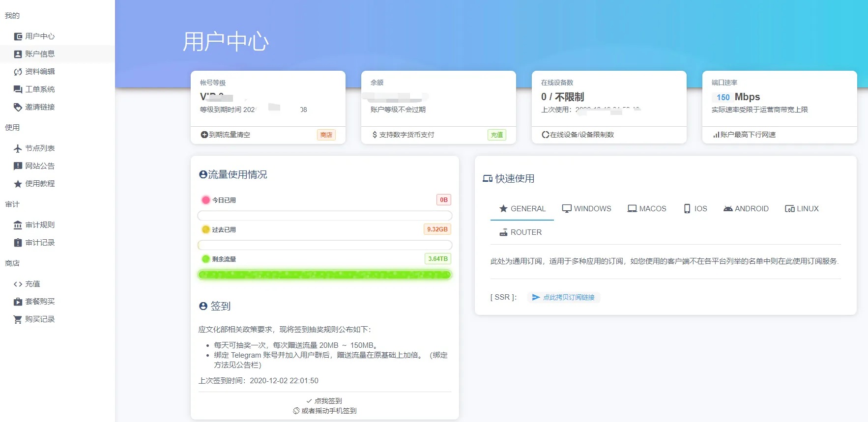Open 套餐购买 in the sidebar
This screenshot has height=422, width=868.
[58, 302]
